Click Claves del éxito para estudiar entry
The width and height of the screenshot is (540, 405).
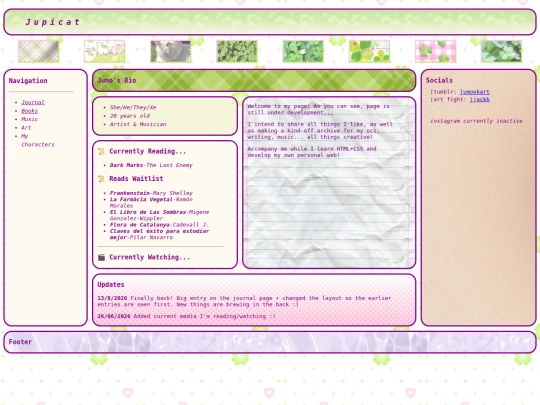click(x=159, y=234)
